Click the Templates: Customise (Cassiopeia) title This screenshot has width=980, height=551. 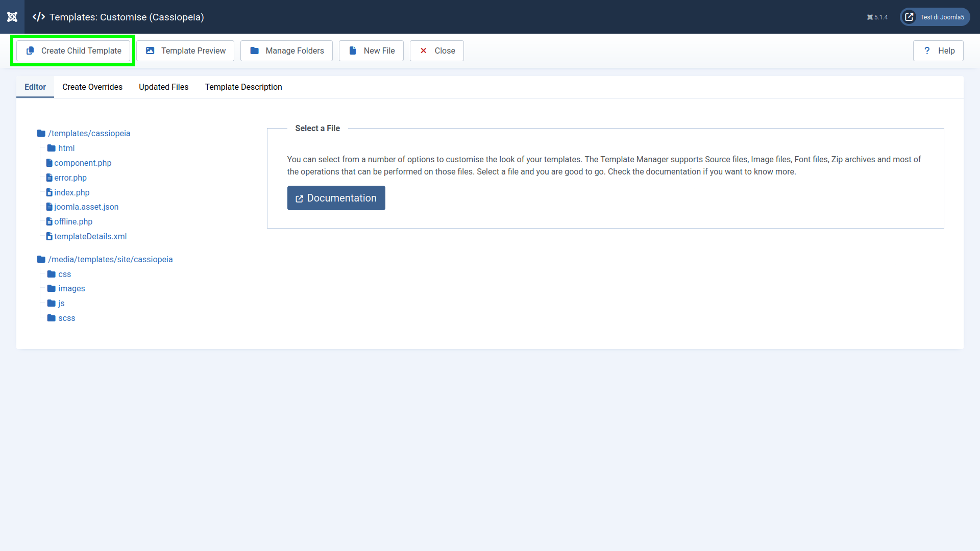pyautogui.click(x=127, y=17)
